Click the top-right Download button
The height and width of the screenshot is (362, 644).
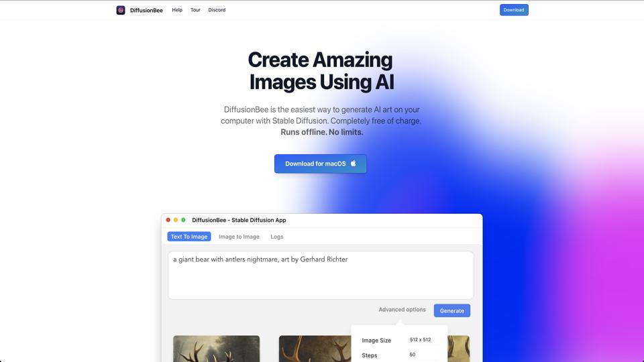[514, 10]
